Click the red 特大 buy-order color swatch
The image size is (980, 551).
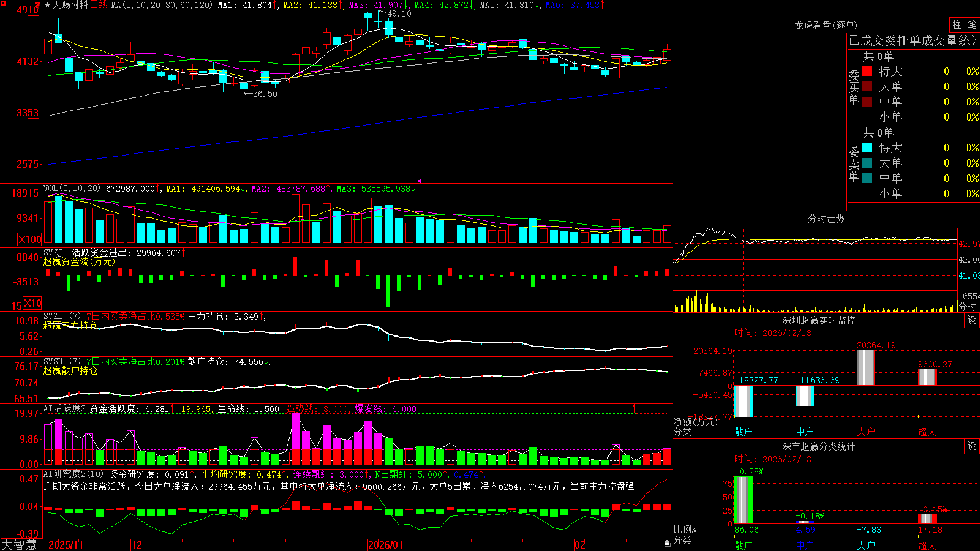[x=867, y=71]
